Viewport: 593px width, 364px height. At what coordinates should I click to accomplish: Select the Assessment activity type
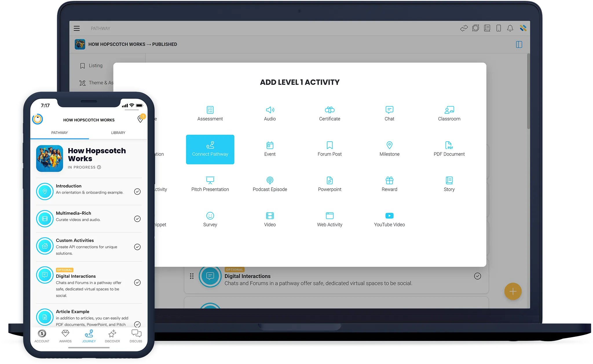click(210, 114)
